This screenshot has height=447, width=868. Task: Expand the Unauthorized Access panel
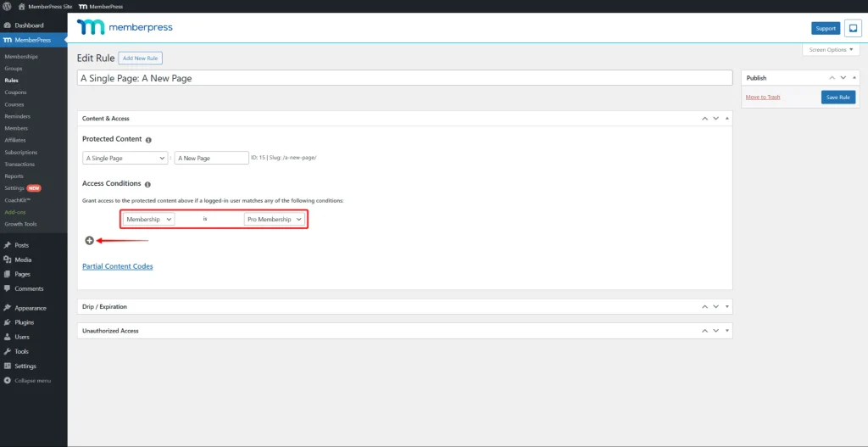point(726,331)
